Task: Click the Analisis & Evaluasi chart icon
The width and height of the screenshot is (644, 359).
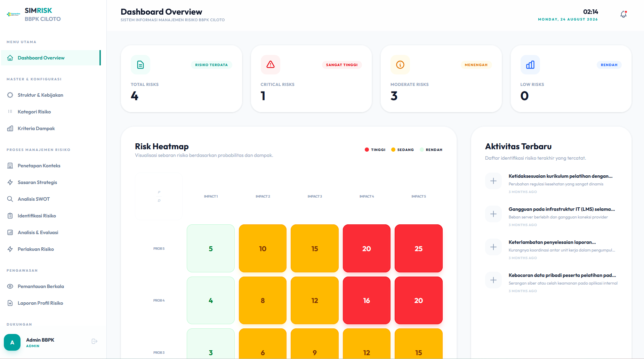Action: click(x=10, y=232)
